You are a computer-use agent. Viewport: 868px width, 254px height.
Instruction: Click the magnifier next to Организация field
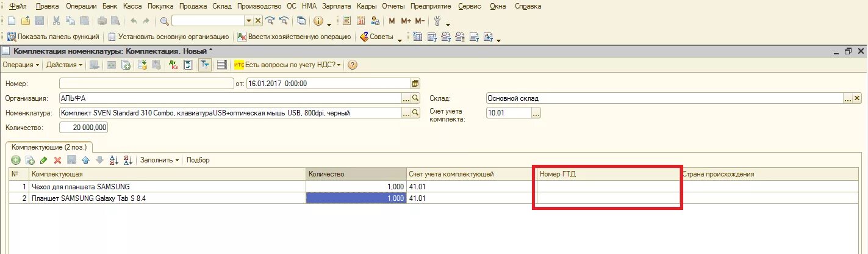click(x=416, y=98)
